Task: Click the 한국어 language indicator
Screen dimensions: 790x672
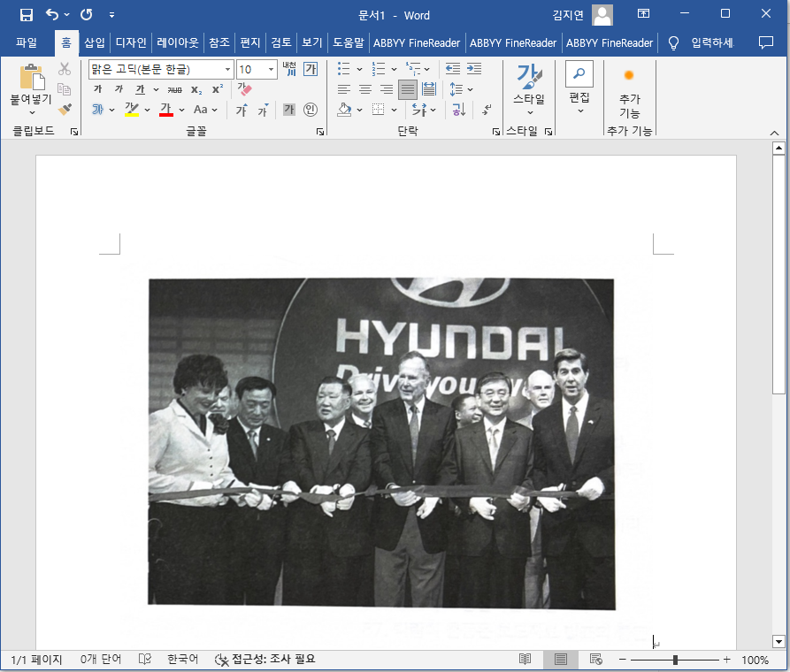Action: (183, 659)
